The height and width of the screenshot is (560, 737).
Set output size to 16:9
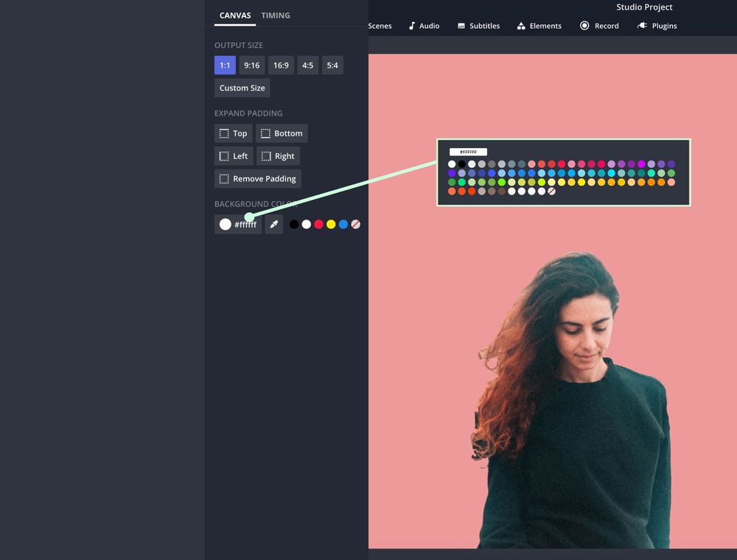[x=281, y=66]
